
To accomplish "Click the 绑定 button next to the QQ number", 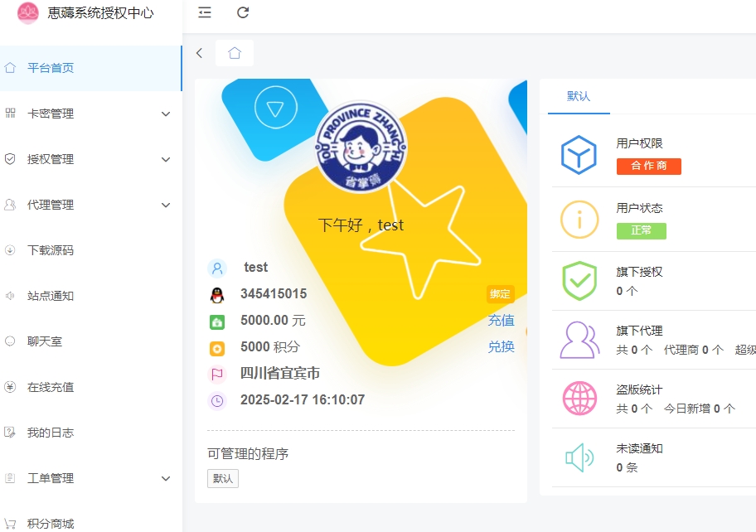I will point(502,294).
